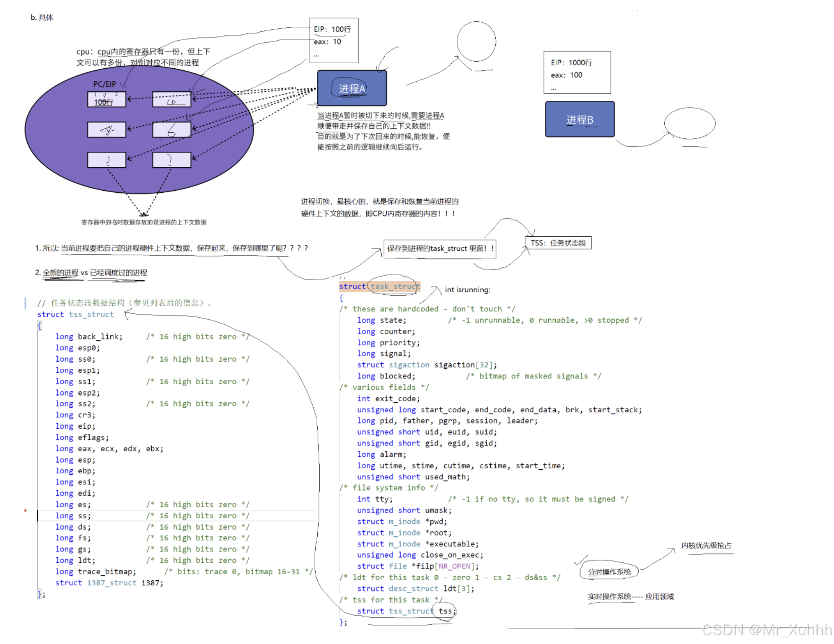
Task: Click the line 'unsigned short gid, egid, sgid;'
Action: click(x=427, y=443)
